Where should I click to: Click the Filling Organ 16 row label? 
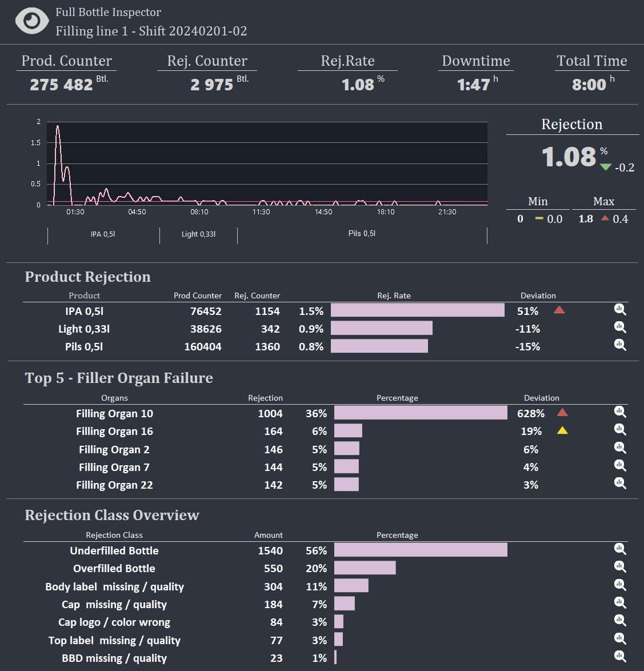pos(114,432)
